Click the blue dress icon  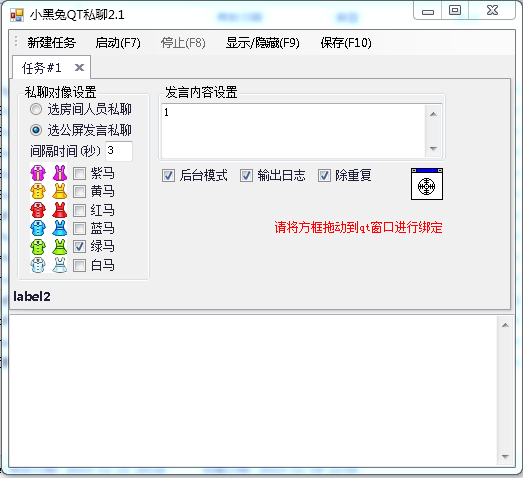(x=60, y=228)
